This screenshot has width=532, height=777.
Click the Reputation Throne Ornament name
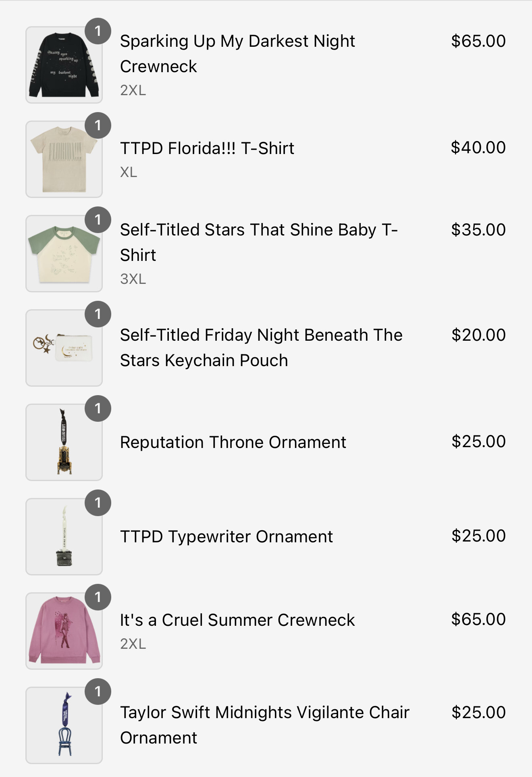click(x=233, y=442)
